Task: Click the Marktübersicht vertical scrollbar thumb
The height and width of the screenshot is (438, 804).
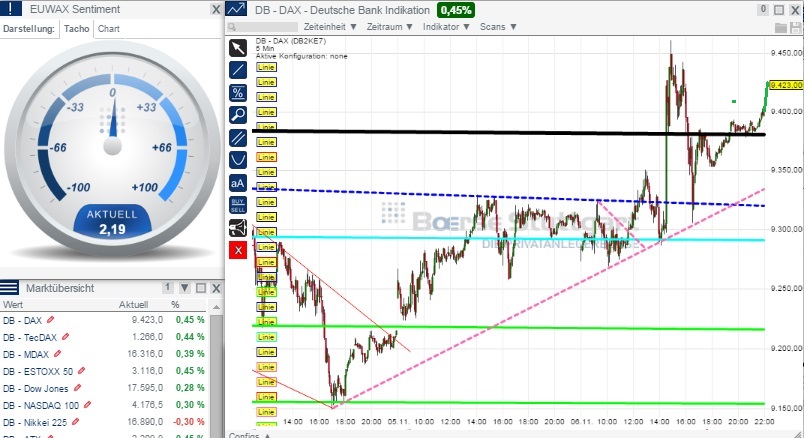Action: pyautogui.click(x=216, y=374)
